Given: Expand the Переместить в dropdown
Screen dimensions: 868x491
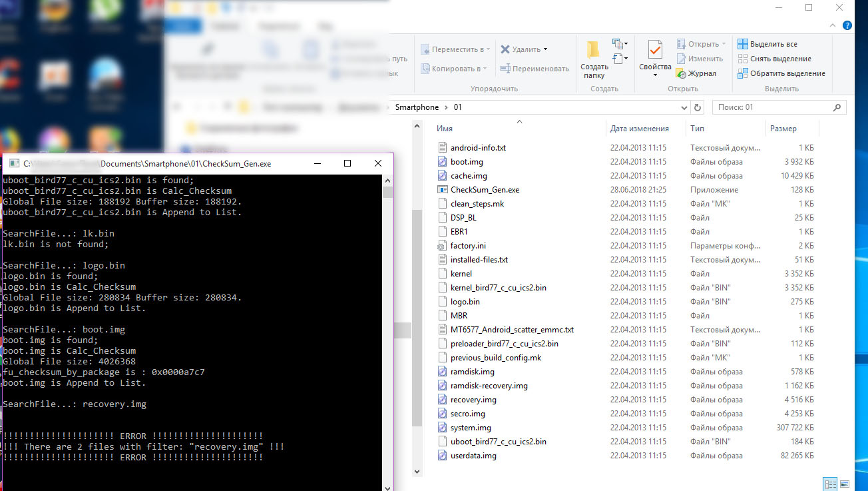Looking at the screenshot, I should 488,49.
